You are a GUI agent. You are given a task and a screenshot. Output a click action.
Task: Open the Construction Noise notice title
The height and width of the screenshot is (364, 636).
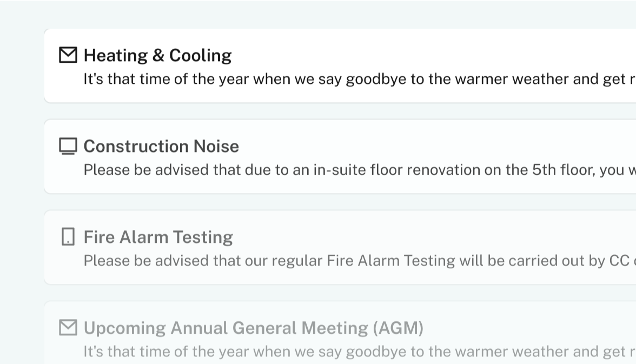161,146
